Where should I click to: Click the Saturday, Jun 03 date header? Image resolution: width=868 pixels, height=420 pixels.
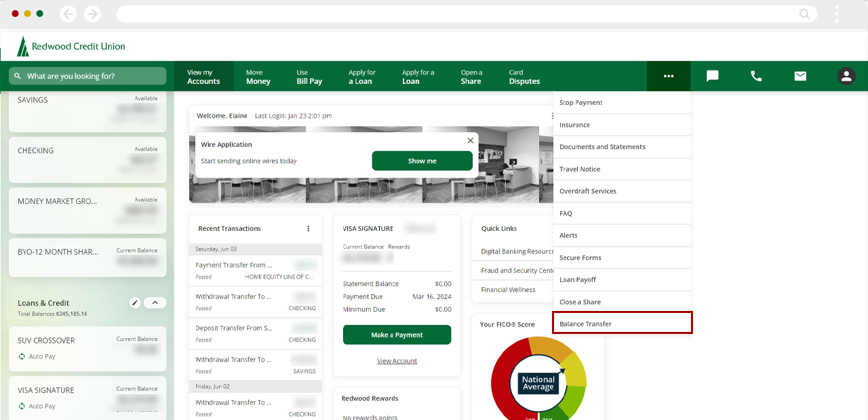point(256,249)
